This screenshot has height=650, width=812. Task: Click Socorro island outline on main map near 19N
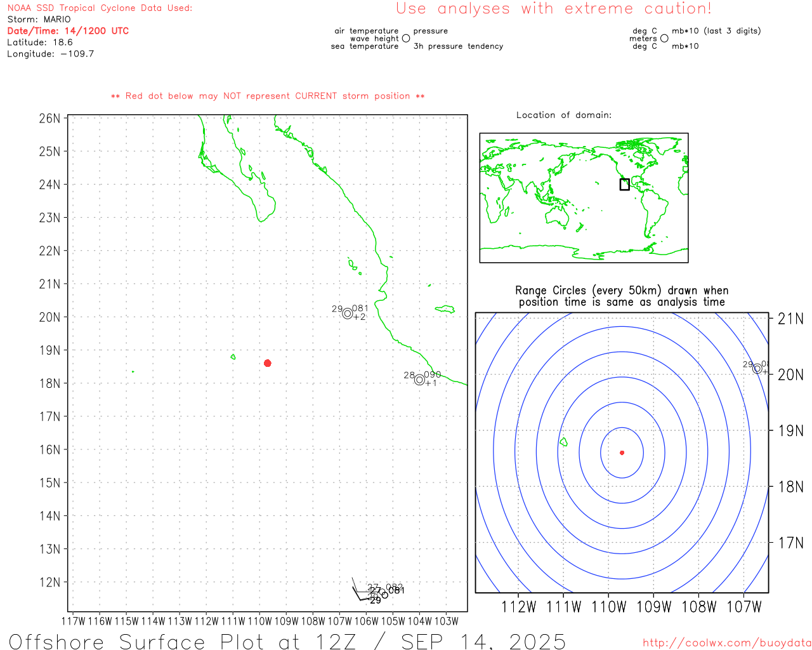[x=233, y=357]
